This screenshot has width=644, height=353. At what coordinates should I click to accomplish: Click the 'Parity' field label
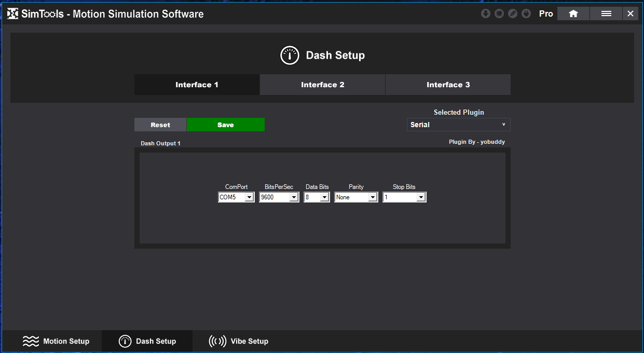click(356, 187)
